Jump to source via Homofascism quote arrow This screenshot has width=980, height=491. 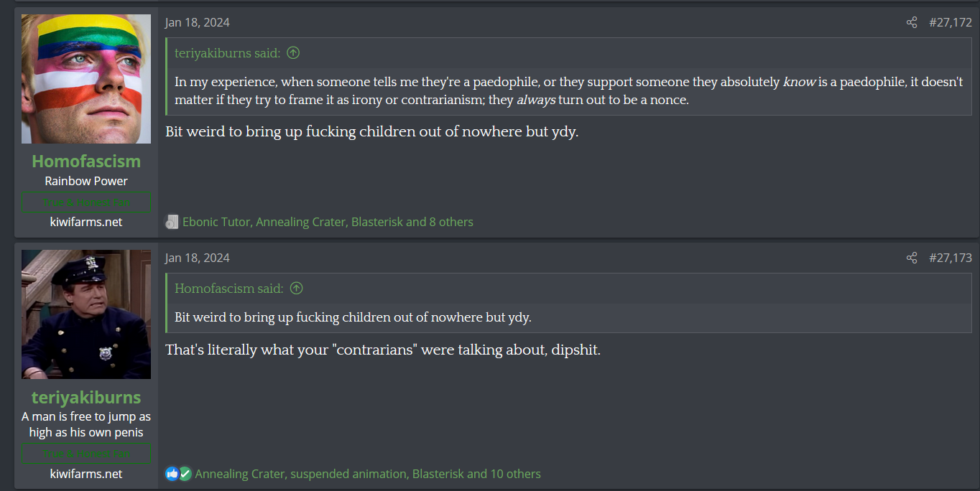pyautogui.click(x=296, y=288)
